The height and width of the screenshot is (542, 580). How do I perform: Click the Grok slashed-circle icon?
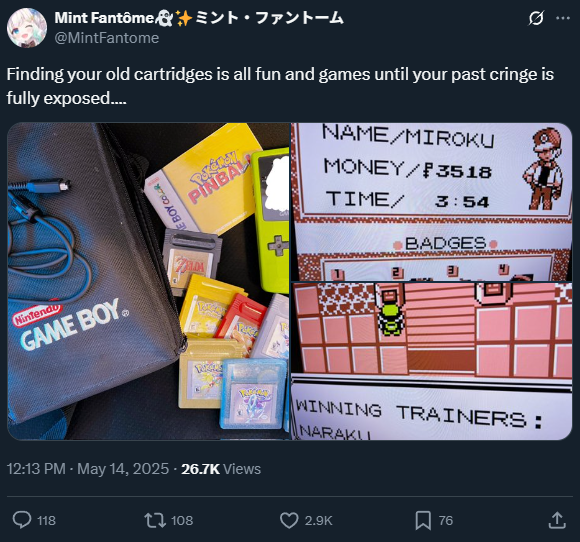pyautogui.click(x=536, y=18)
